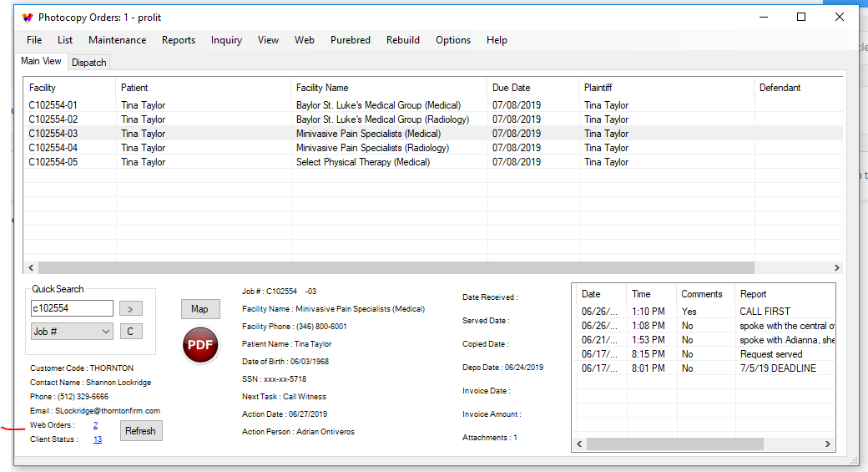
Task: Sort by Facility Name column header
Action: (389, 88)
